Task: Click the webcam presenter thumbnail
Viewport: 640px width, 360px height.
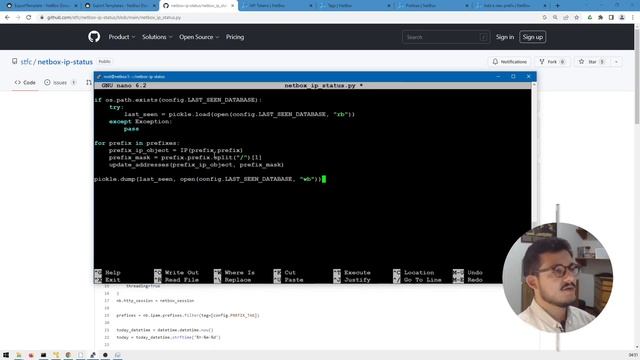Action: (x=558, y=278)
